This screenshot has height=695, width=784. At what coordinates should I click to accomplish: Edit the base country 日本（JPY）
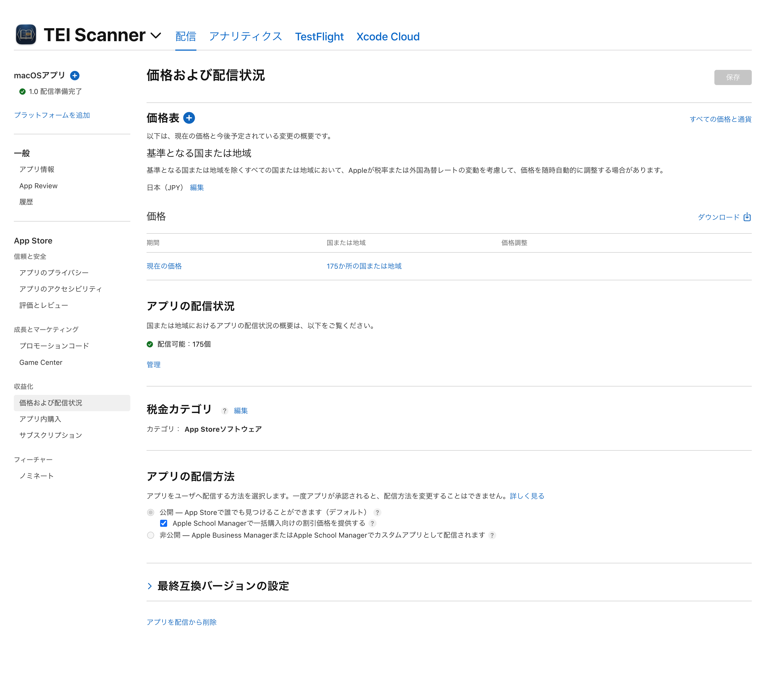pyautogui.click(x=197, y=187)
